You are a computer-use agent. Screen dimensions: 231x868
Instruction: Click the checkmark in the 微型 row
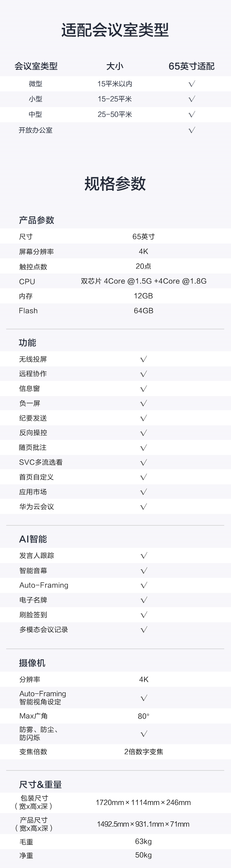tap(192, 84)
